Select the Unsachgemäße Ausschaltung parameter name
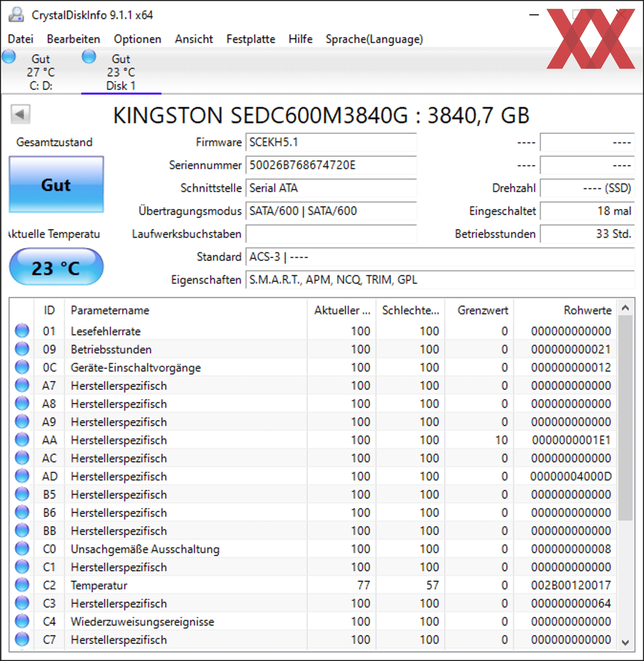The height and width of the screenshot is (661, 644). [145, 549]
